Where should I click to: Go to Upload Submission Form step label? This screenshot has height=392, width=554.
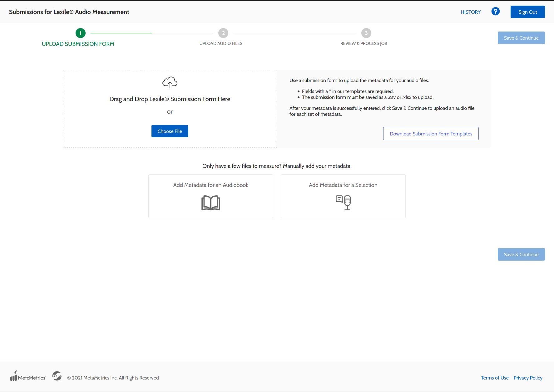click(x=78, y=44)
